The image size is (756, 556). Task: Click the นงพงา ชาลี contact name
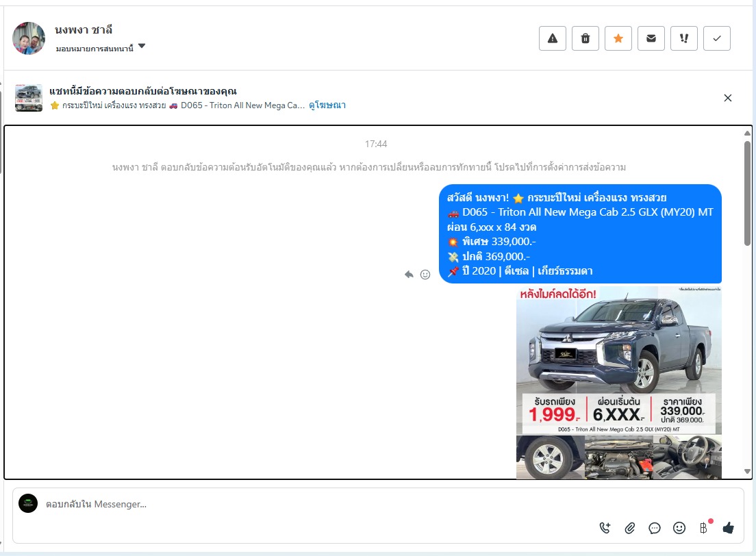coord(84,30)
